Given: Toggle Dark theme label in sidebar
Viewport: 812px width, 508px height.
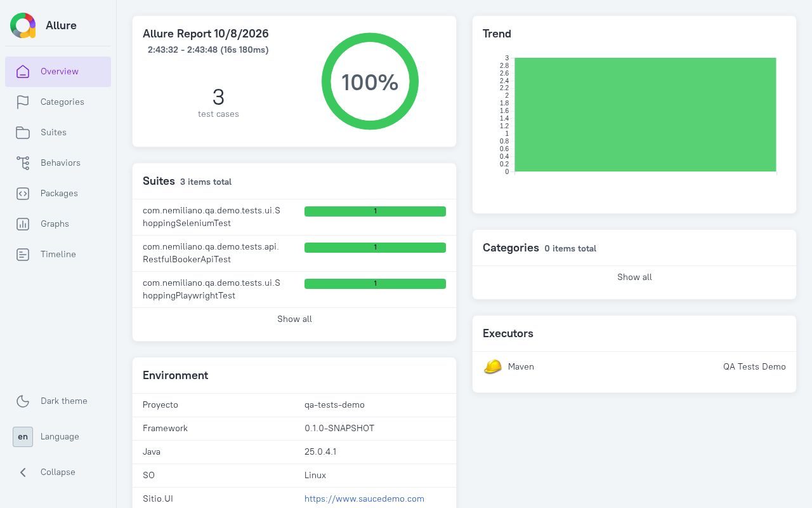Looking at the screenshot, I should click(x=64, y=401).
